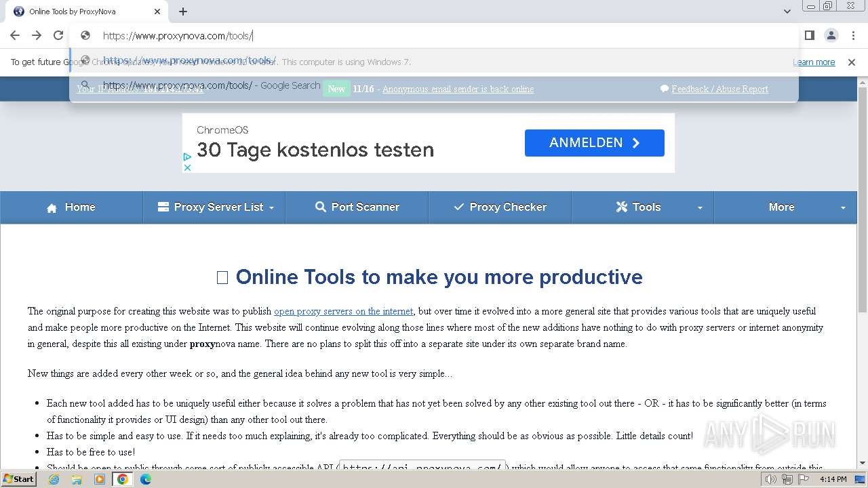Open the Proxy Checker page
Viewport: 868px width, 488px height.
[x=500, y=207]
